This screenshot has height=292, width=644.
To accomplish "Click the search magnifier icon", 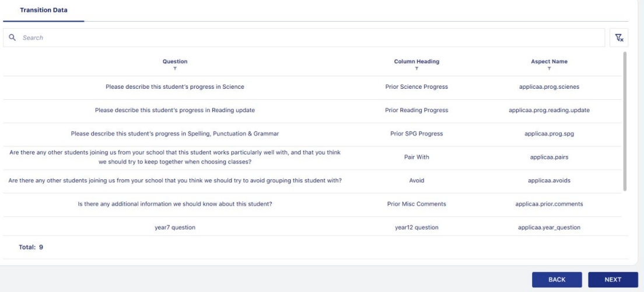I will pos(12,37).
